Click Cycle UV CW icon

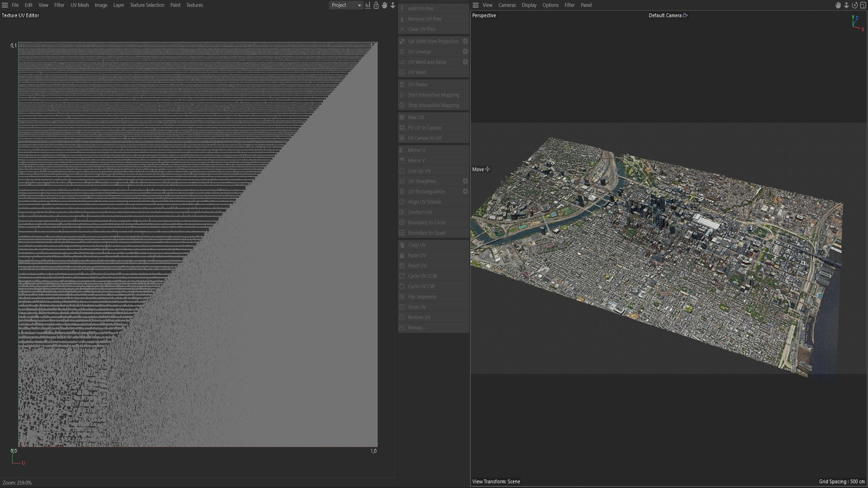[x=402, y=286]
